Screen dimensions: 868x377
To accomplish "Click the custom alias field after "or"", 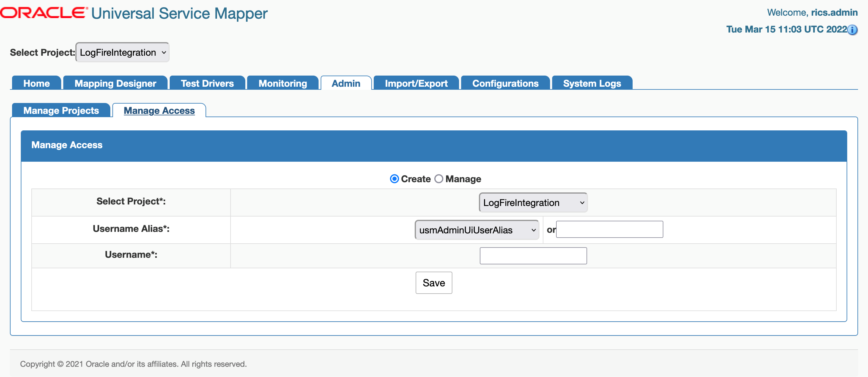I will pyautogui.click(x=609, y=229).
